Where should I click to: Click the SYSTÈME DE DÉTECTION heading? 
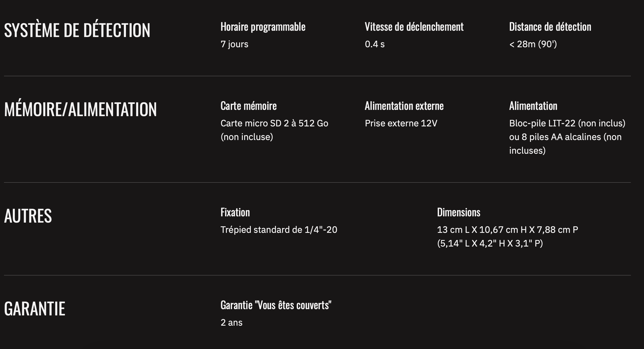pyautogui.click(x=77, y=30)
